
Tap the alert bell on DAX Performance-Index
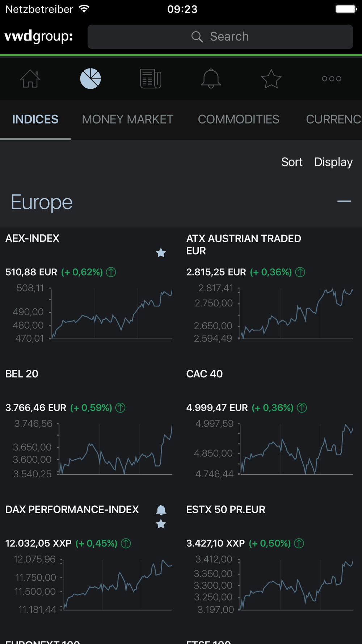[x=161, y=510]
